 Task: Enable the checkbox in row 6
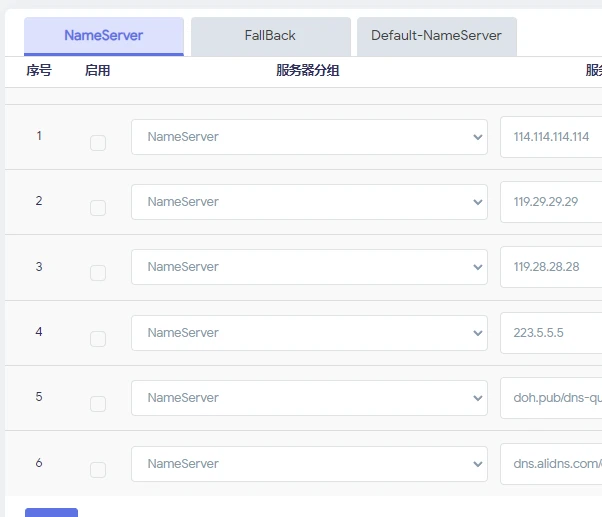pyautogui.click(x=98, y=470)
